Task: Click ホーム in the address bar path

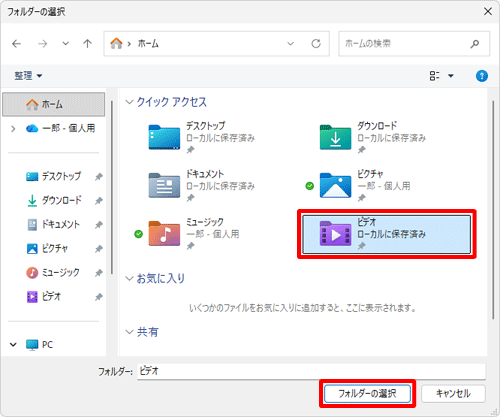Action: [x=148, y=44]
